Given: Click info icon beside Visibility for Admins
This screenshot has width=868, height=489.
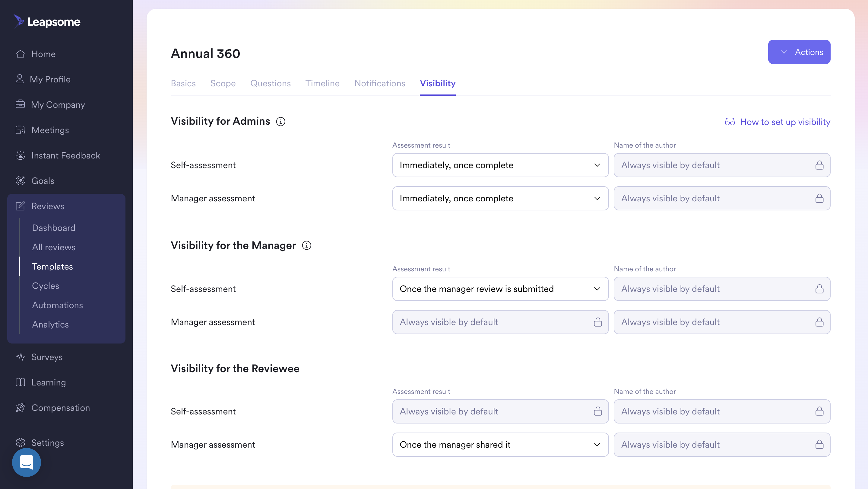Looking at the screenshot, I should pyautogui.click(x=280, y=121).
